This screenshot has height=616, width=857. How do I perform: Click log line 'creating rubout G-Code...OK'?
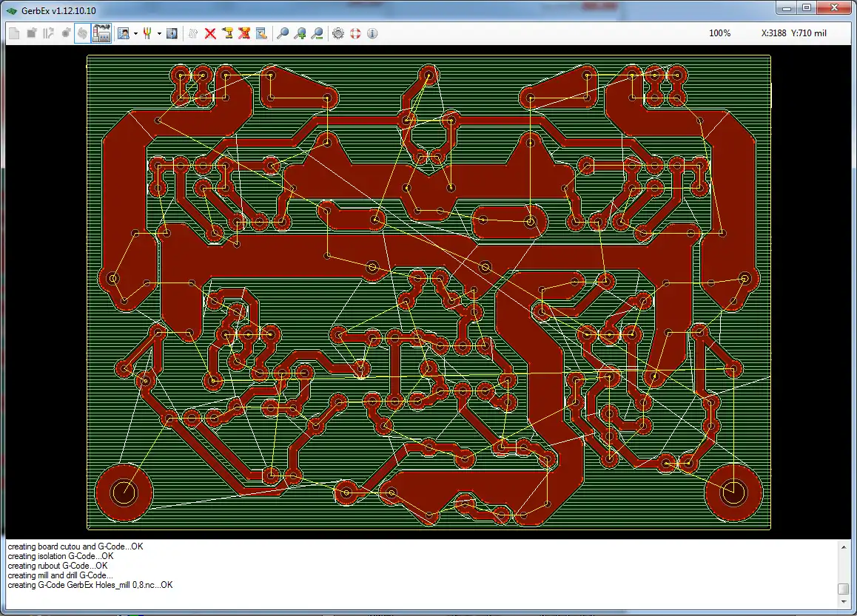[58, 566]
